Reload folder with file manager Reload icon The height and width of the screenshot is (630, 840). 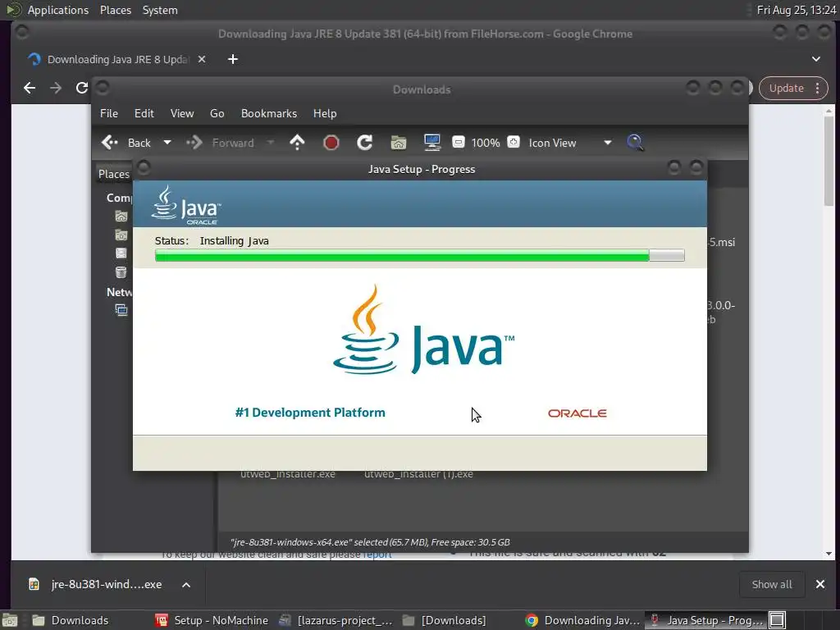point(365,143)
